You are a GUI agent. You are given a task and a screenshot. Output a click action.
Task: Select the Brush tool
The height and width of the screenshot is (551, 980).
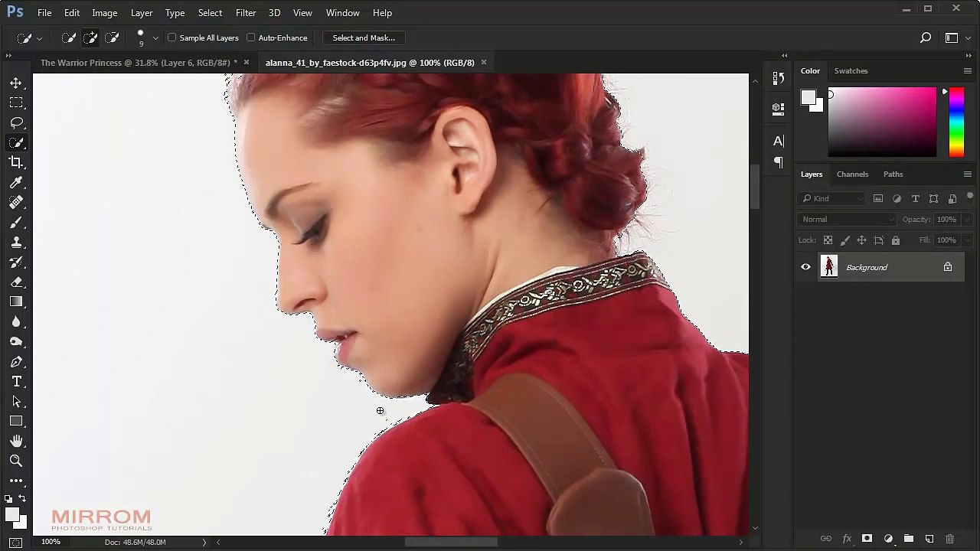tap(16, 222)
